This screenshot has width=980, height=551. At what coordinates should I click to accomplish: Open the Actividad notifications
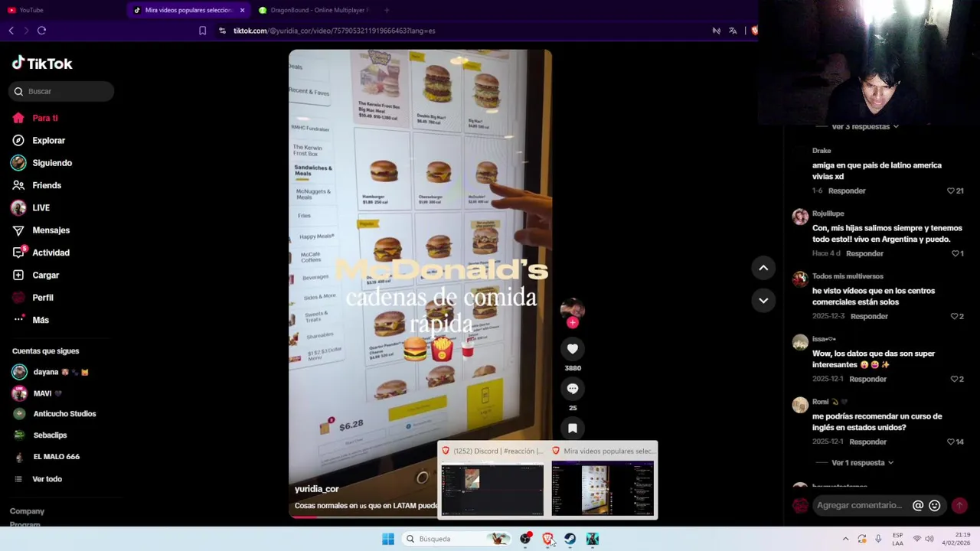pos(41,253)
